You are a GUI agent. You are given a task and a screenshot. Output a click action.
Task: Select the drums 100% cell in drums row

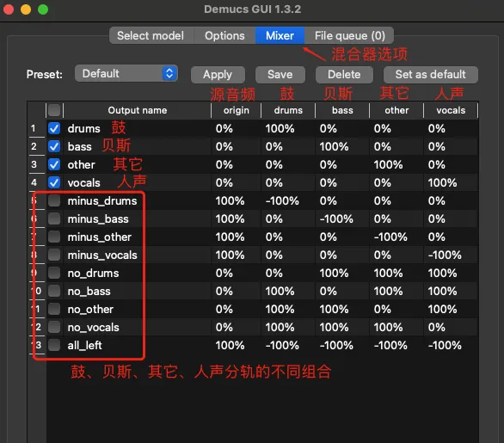(x=280, y=128)
